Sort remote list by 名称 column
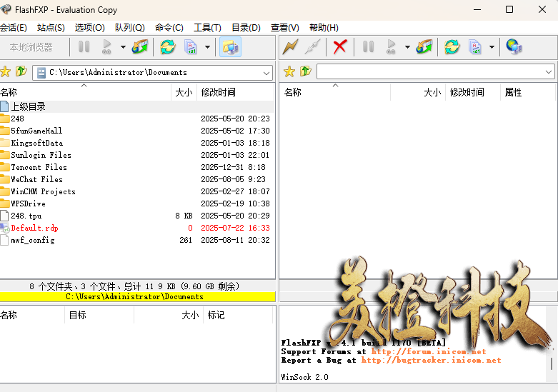 (x=335, y=92)
